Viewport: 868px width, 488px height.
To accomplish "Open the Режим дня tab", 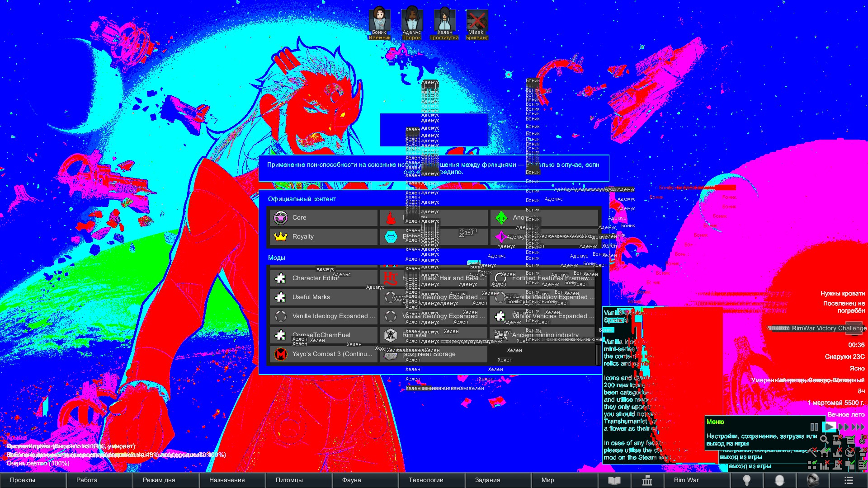I will [166, 480].
